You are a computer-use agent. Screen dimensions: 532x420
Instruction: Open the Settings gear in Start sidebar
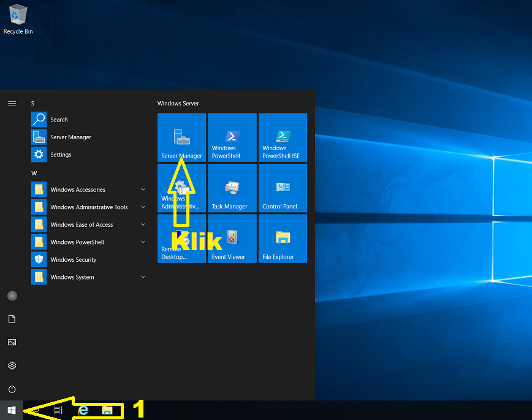(x=12, y=365)
